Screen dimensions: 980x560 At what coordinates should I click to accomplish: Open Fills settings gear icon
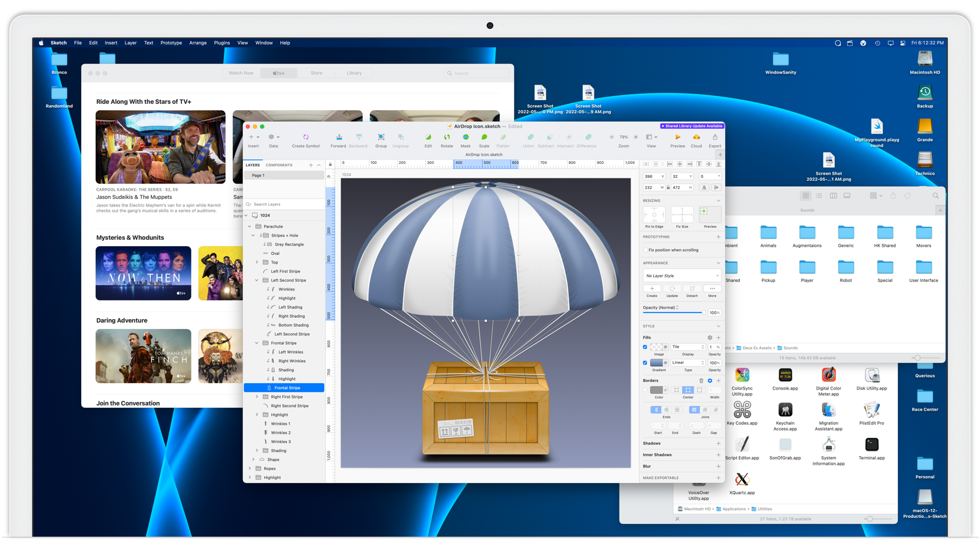pyautogui.click(x=710, y=338)
